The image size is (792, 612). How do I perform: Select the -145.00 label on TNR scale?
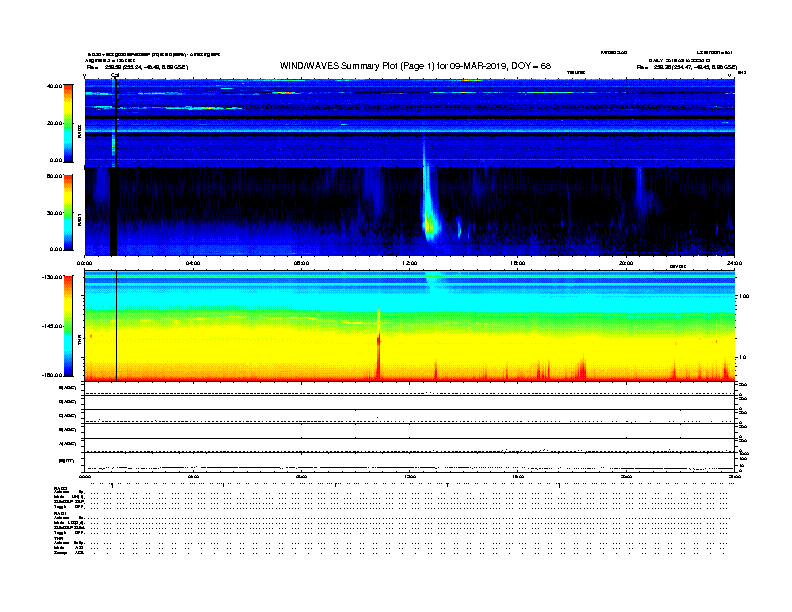point(53,326)
